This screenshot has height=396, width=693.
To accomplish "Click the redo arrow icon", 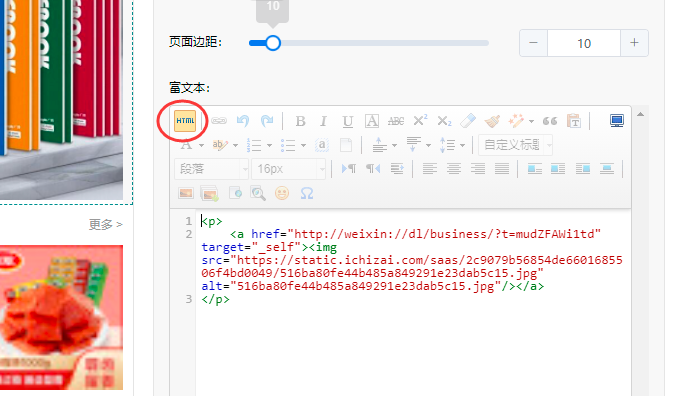I will [x=267, y=121].
